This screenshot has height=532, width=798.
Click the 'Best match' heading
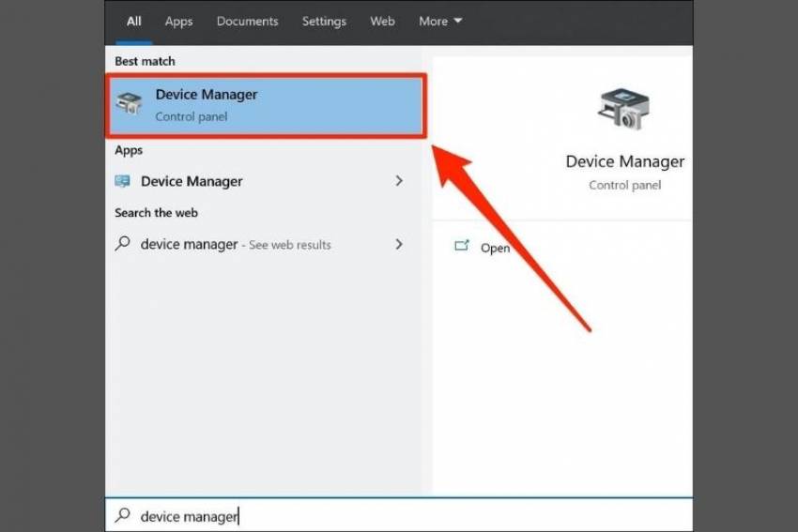[x=145, y=61]
